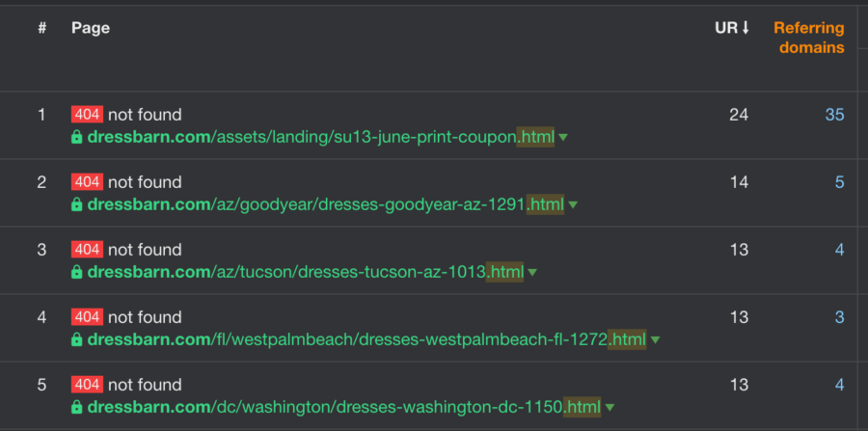Click the lock icon beside su13-june-print-coupon URL
Image resolution: width=868 pixels, height=431 pixels.
coord(77,137)
